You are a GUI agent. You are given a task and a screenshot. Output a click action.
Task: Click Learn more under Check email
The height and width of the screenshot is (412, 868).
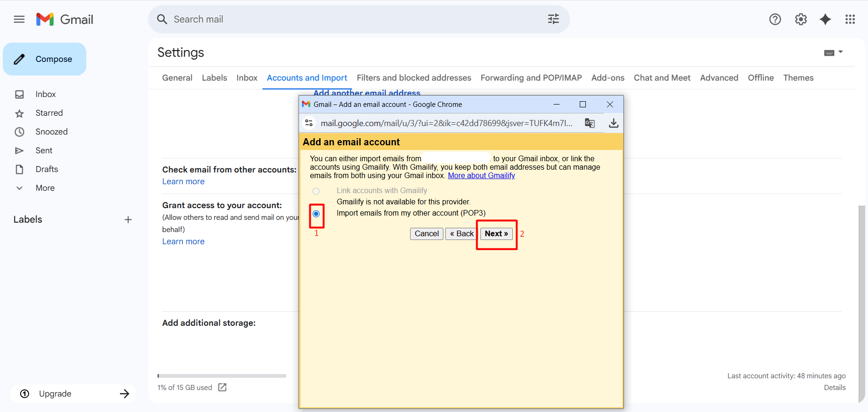coord(183,181)
